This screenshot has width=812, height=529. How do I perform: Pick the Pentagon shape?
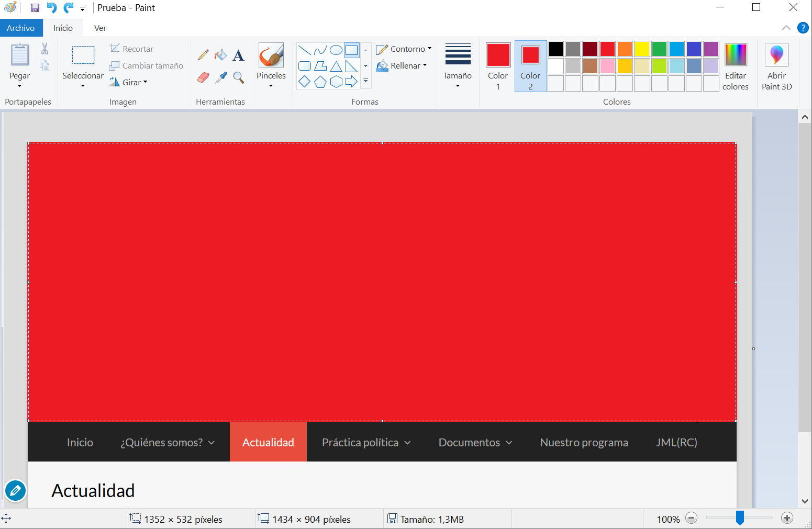[320, 82]
